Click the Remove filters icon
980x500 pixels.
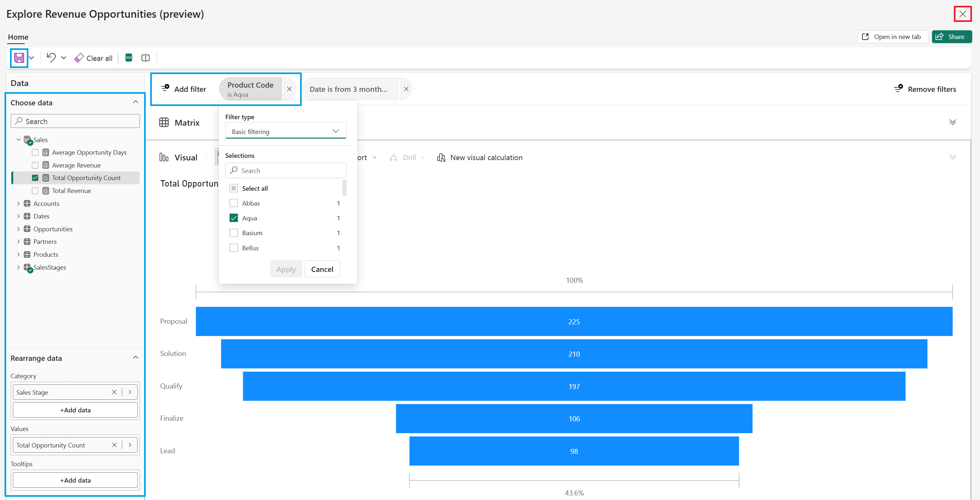tap(898, 89)
